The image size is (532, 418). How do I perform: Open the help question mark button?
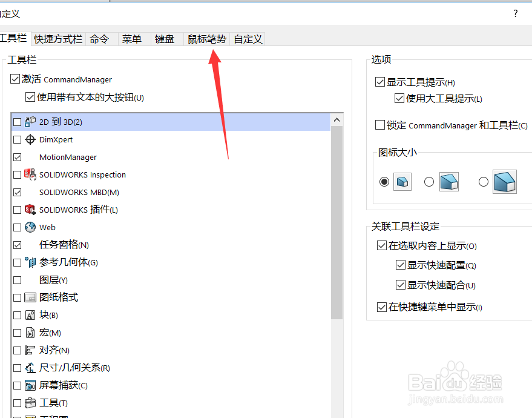[x=516, y=13]
